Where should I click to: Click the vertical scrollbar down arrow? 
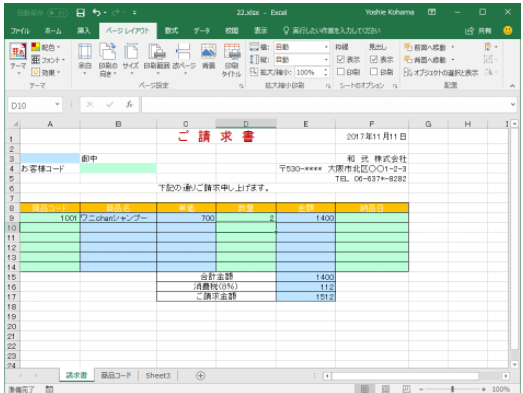[x=514, y=364]
